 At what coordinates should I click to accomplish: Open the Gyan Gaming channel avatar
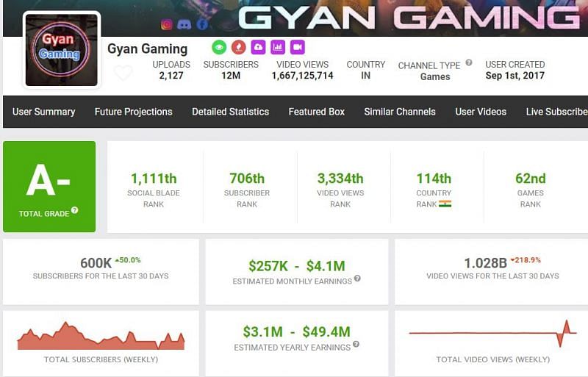tap(62, 50)
